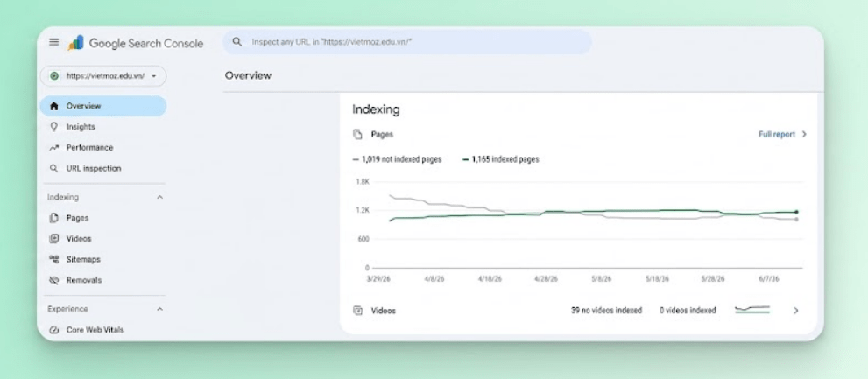Click the 3/29/26 axis date label

378,279
